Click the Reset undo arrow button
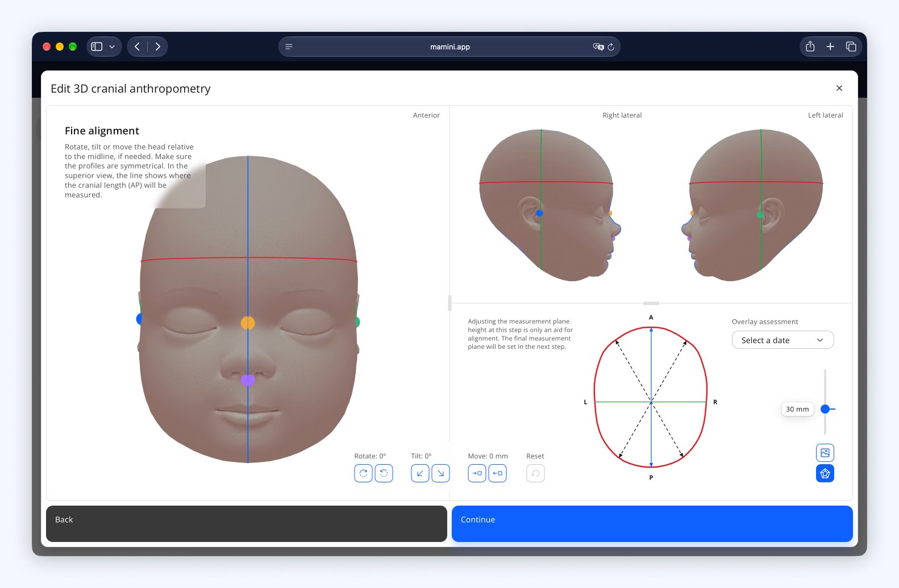Viewport: 899px width, 588px height. pos(535,473)
